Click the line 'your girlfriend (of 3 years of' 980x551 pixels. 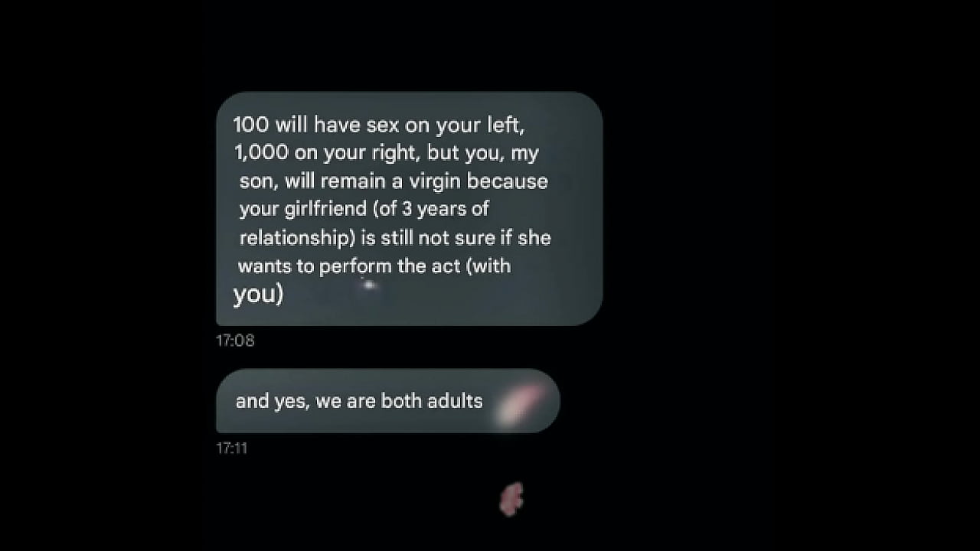coord(364,209)
